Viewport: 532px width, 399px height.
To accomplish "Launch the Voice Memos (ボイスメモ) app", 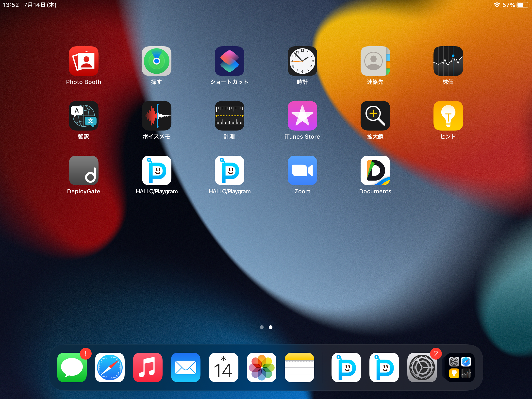I will pos(156,116).
